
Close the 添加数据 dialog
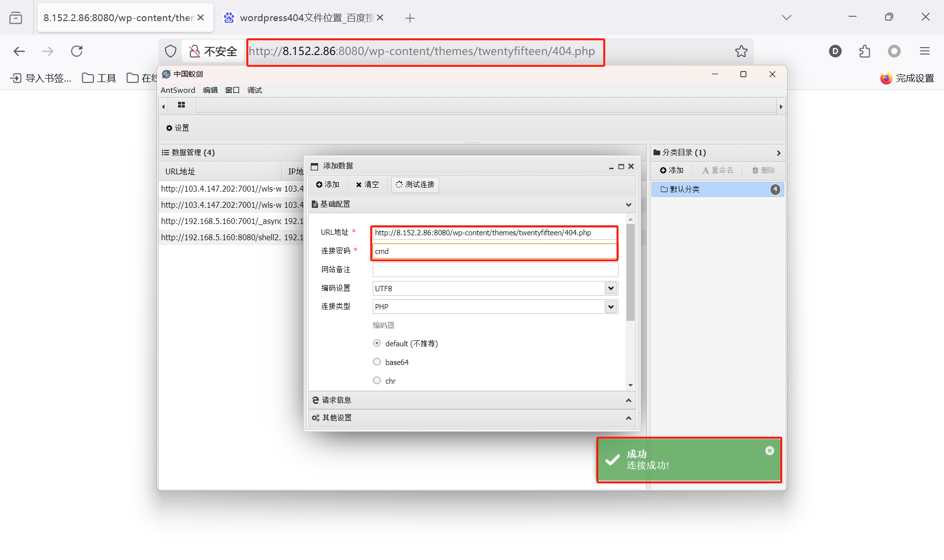(631, 167)
